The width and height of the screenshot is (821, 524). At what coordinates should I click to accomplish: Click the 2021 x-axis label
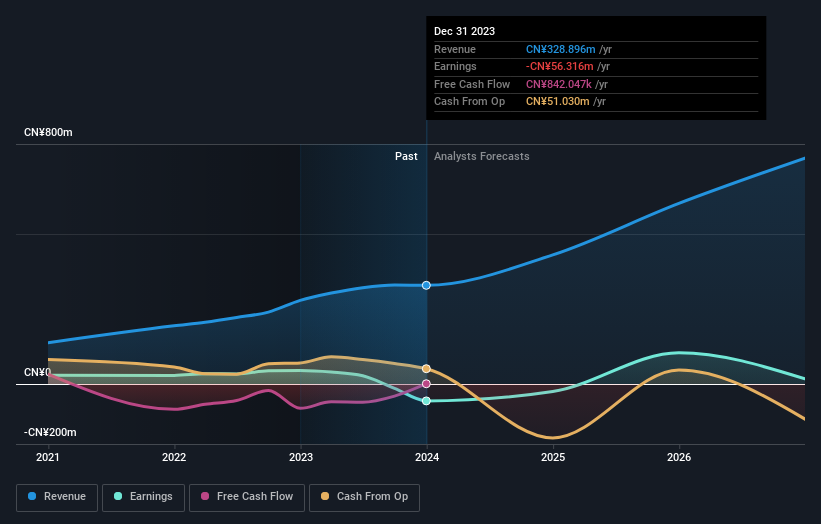[x=48, y=458]
